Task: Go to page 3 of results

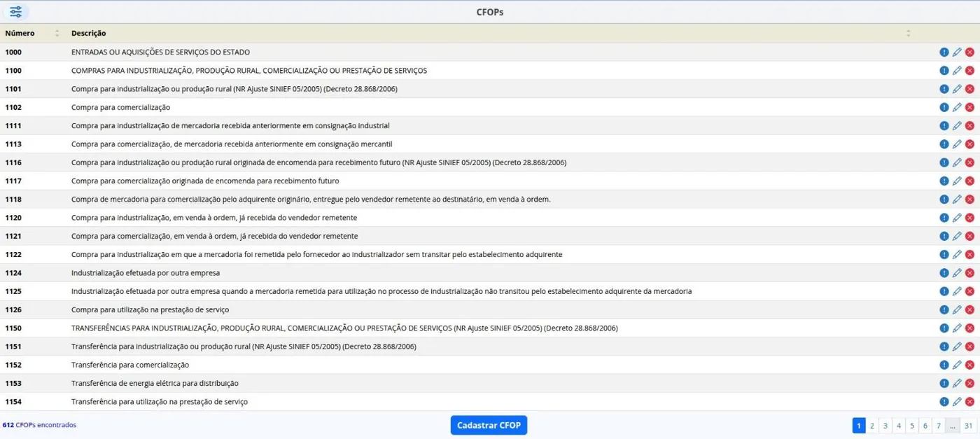Action: [885, 426]
